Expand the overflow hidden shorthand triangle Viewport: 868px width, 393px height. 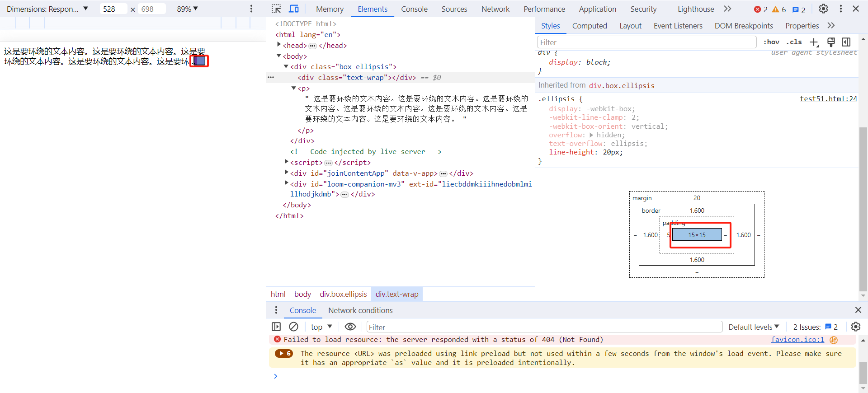tap(591, 135)
